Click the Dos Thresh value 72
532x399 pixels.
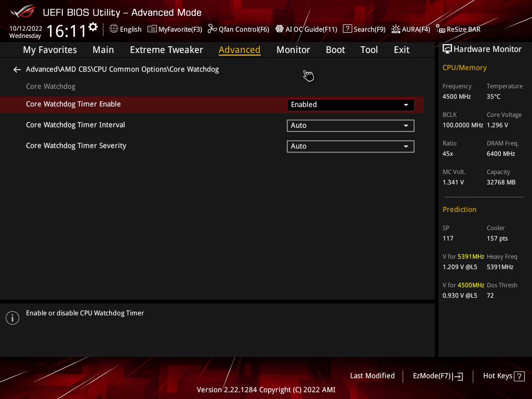pos(490,296)
